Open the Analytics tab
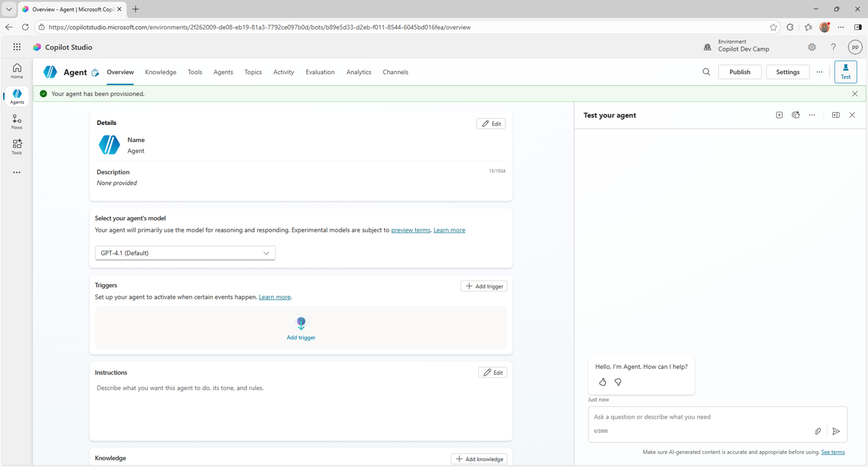 click(x=359, y=72)
